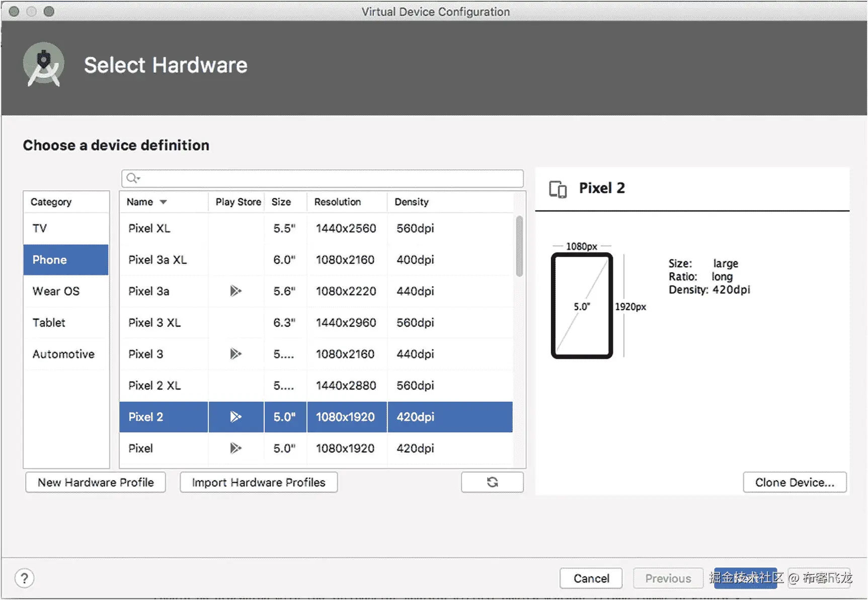Click the device list vertical scrollbar
The width and height of the screenshot is (868, 600).
(x=519, y=246)
